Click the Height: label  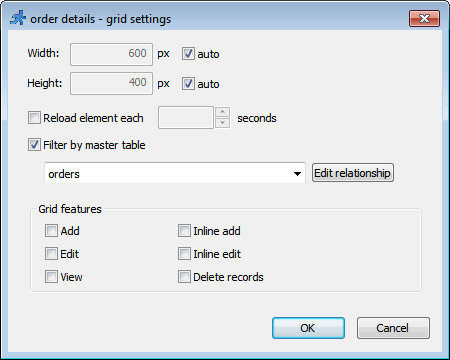click(45, 83)
